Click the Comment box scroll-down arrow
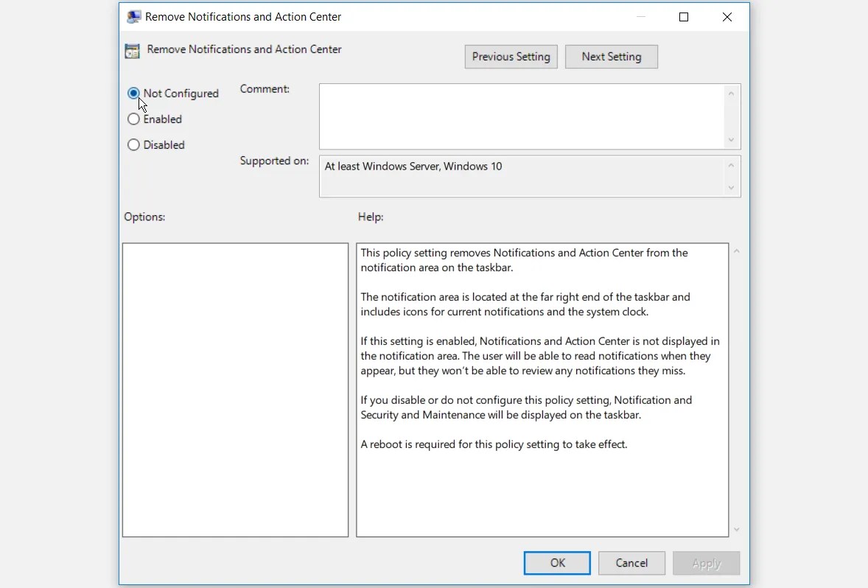The image size is (868, 588). click(731, 139)
